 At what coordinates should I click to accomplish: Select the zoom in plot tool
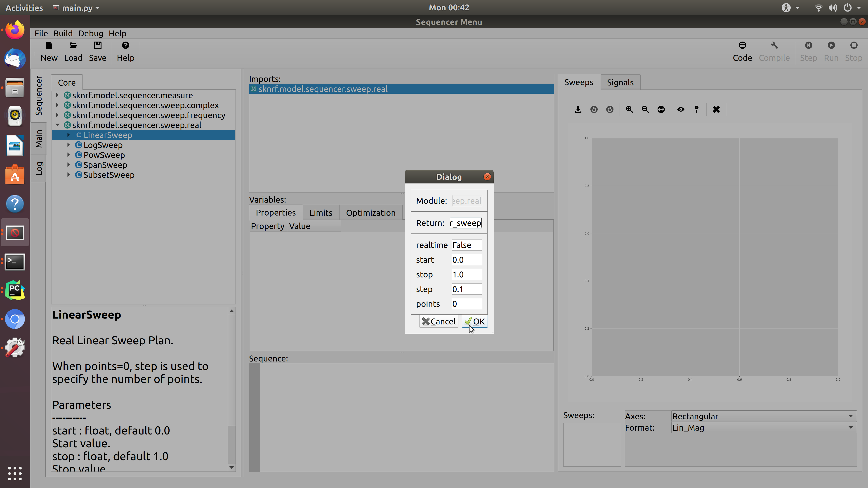(629, 109)
